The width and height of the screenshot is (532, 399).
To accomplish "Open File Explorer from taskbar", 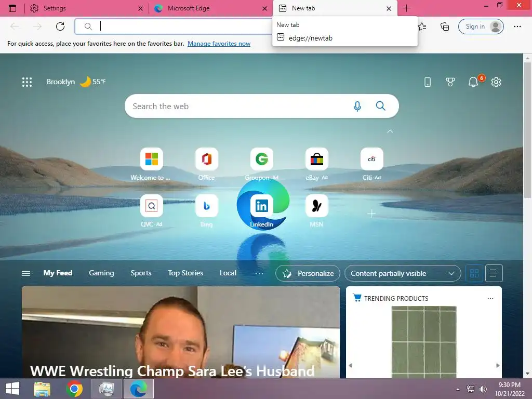I will click(x=42, y=389).
